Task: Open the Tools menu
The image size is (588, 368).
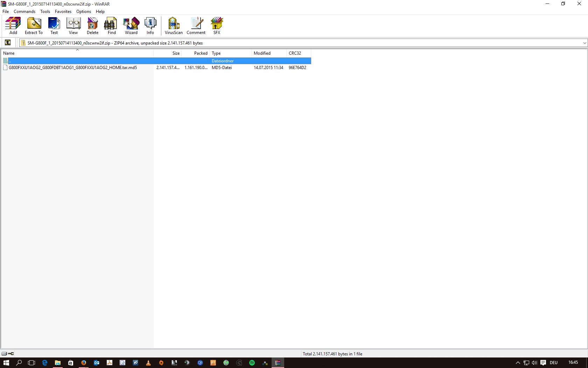Action: click(45, 12)
